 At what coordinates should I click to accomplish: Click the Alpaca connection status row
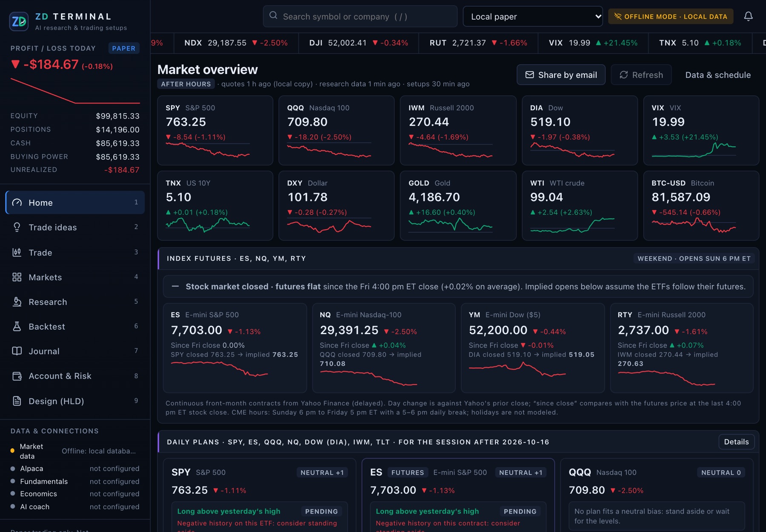(x=75, y=469)
